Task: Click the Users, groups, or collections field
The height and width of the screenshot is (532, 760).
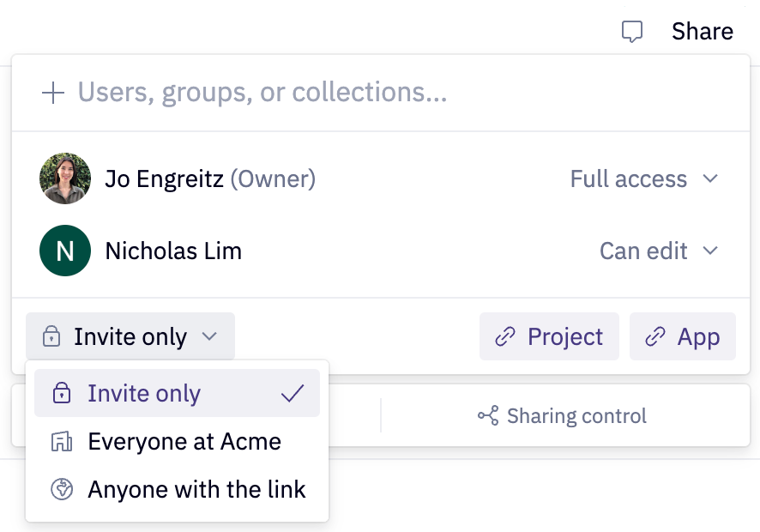Action: [x=261, y=92]
